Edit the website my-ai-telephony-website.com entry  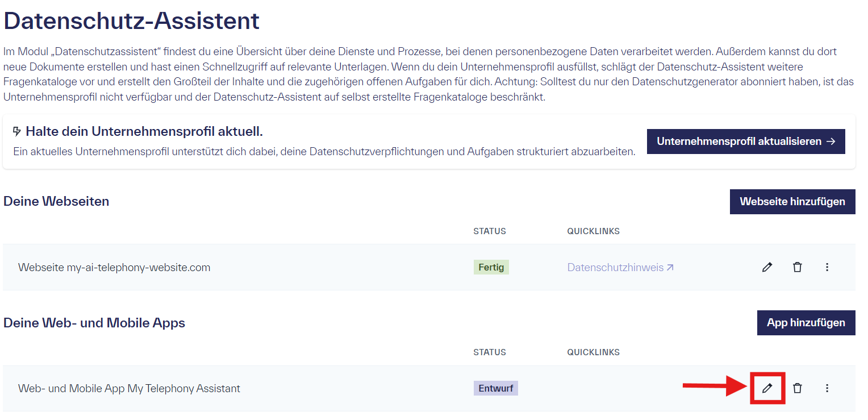click(767, 267)
